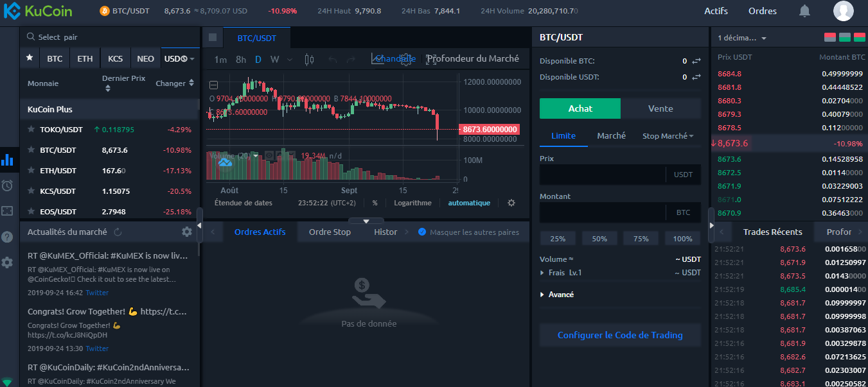The width and height of the screenshot is (868, 387).
Task: Set amount to 100% of balance
Action: pyautogui.click(x=683, y=239)
